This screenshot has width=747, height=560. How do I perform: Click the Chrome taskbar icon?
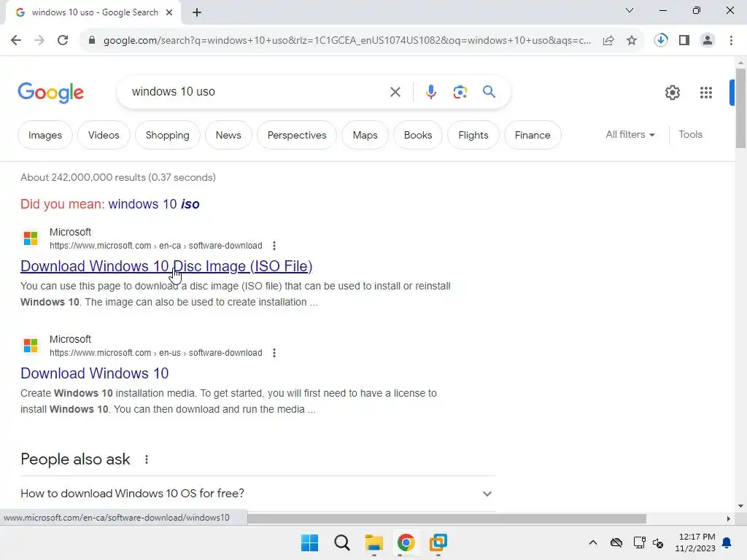point(406,542)
